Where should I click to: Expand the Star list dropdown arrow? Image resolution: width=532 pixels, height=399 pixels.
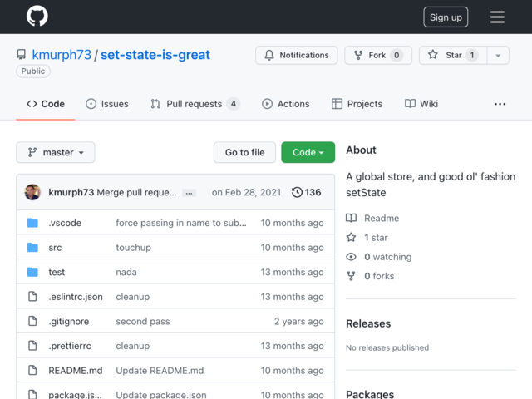tap(498, 55)
